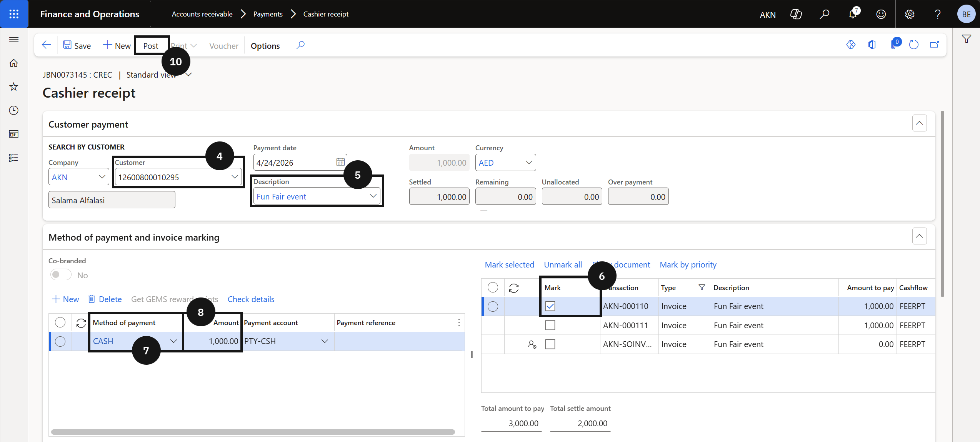Go to the Home icon in the sidebar
980x442 pixels.
[14, 63]
